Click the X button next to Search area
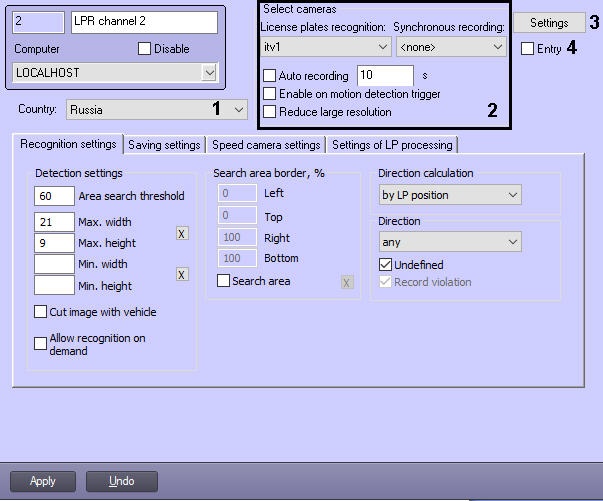The image size is (603, 501). [347, 283]
